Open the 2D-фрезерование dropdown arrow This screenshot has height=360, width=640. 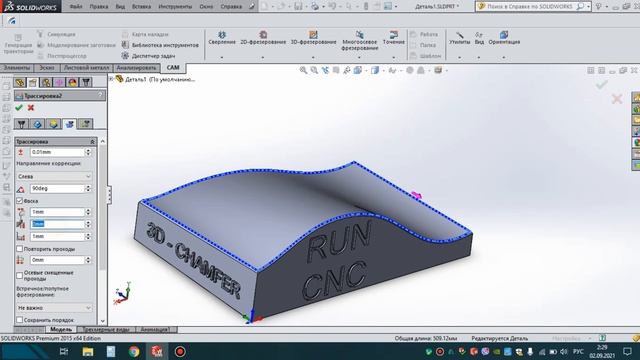click(x=263, y=58)
